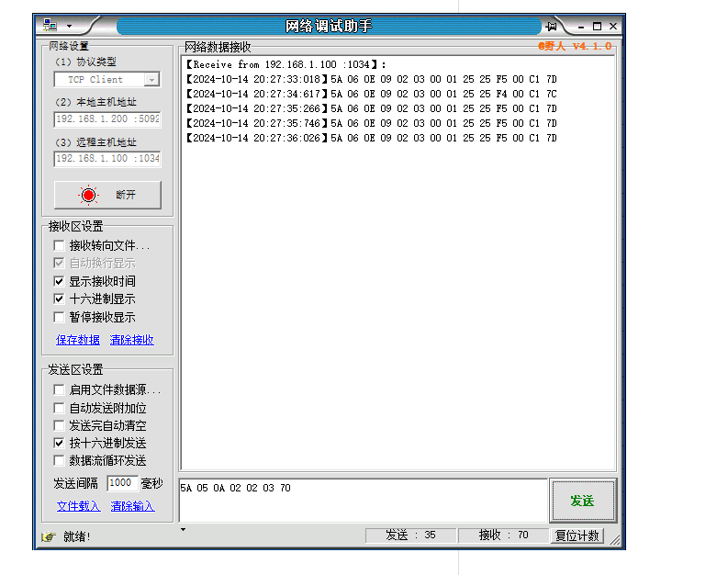Click the resize grip at bottom-right corner
This screenshot has width=728, height=575.
(615, 539)
